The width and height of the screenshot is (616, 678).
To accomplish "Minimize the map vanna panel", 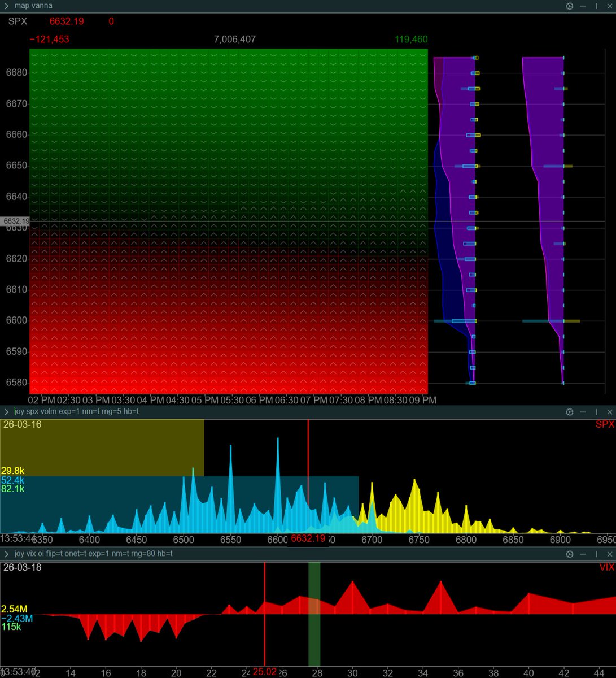I will point(582,6).
